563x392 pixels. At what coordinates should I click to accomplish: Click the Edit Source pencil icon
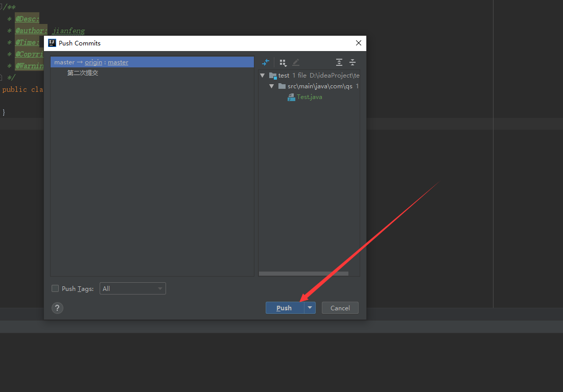pyautogui.click(x=296, y=62)
